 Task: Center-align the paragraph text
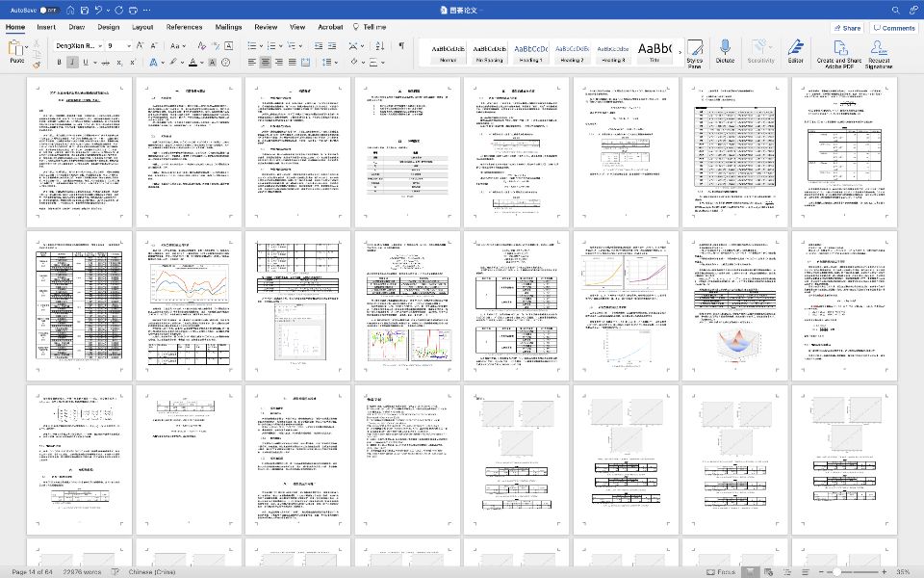click(x=266, y=62)
